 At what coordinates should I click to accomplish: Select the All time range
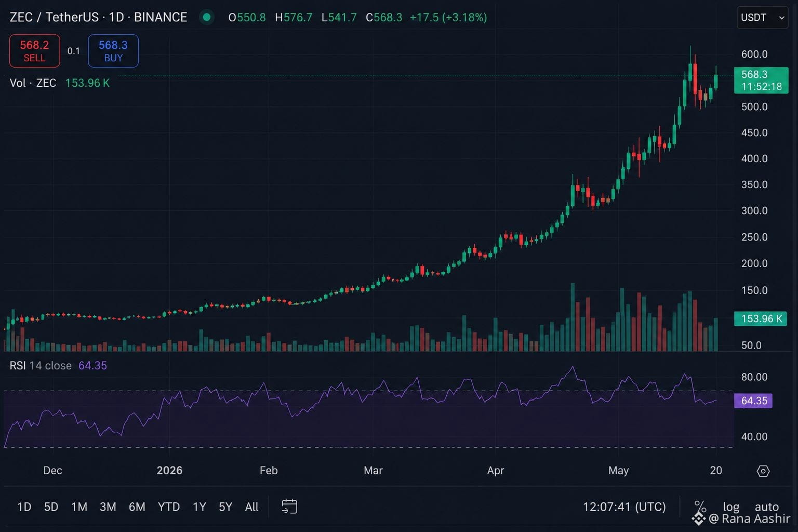pos(251,507)
